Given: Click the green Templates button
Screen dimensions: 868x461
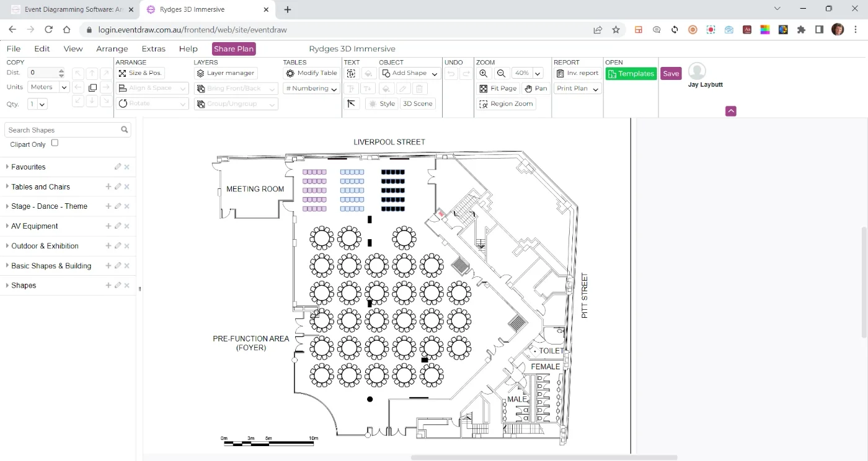Looking at the screenshot, I should click(x=631, y=73).
